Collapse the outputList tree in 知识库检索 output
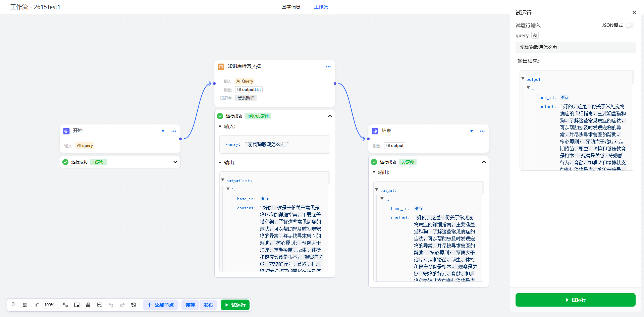The image size is (644, 317). (223, 180)
